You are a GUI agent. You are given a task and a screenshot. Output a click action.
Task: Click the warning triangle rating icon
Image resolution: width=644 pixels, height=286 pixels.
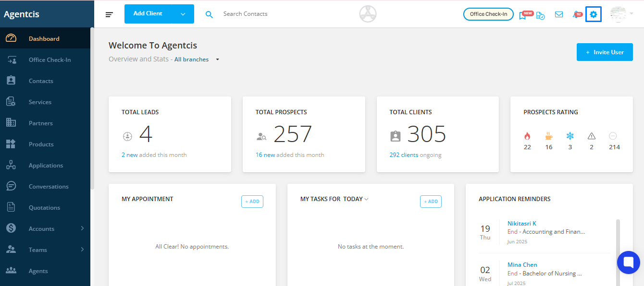coord(592,136)
